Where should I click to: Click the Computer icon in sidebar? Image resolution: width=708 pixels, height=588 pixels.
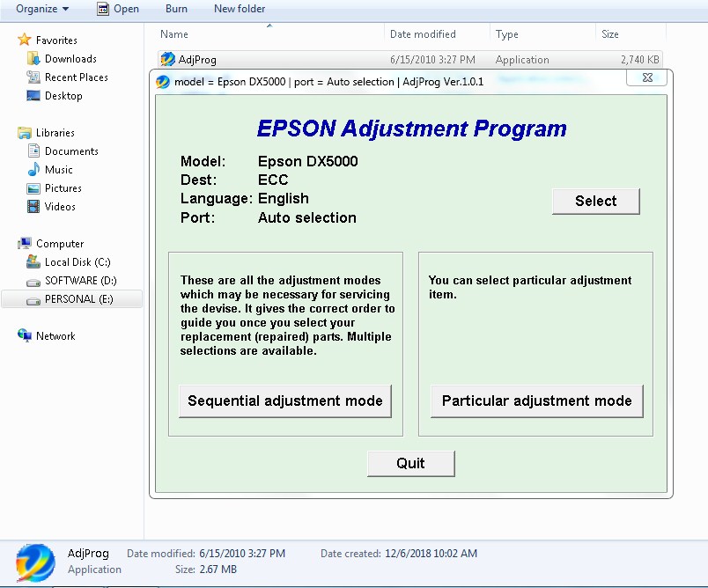point(25,243)
